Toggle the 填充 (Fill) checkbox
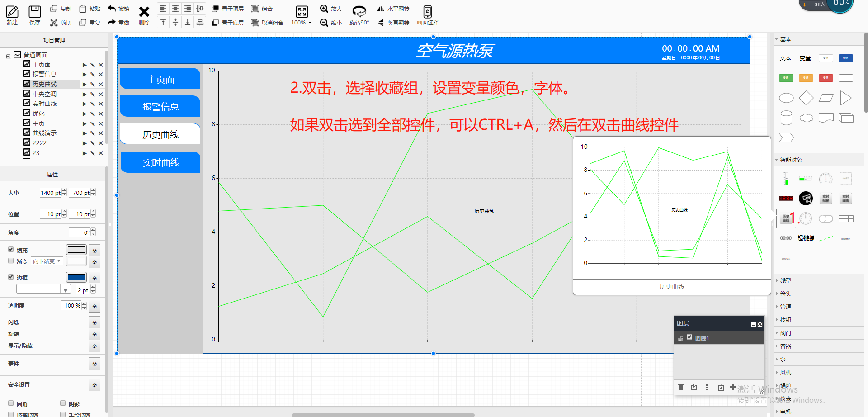The image size is (868, 417). coord(11,250)
